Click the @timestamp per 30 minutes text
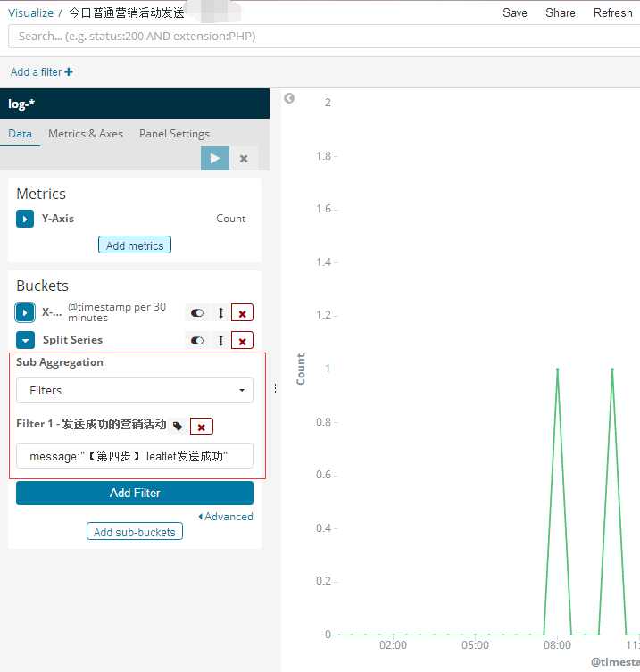 (117, 312)
